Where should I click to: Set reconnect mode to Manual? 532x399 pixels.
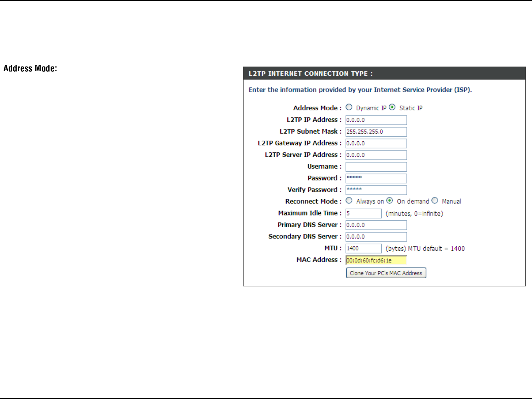[x=435, y=201]
